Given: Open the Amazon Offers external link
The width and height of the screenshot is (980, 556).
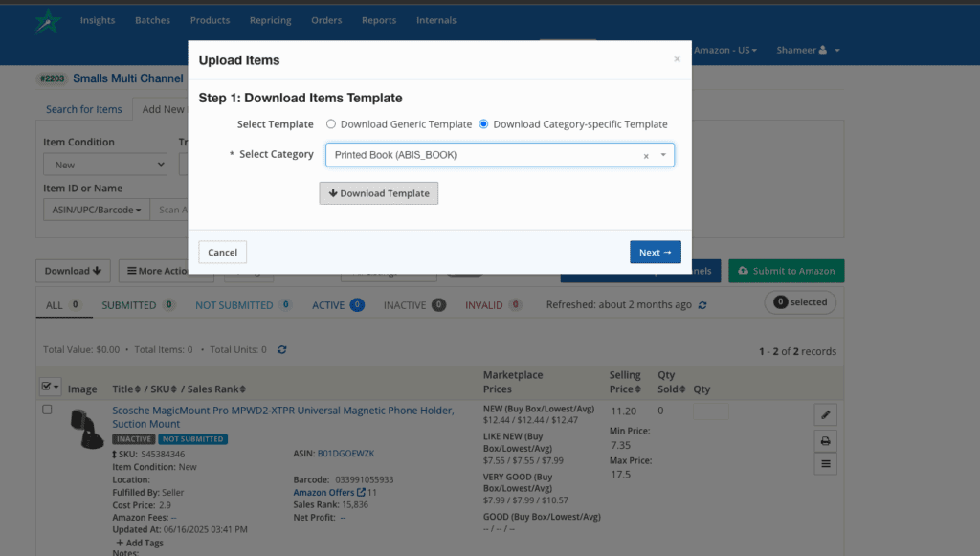Looking at the screenshot, I should tap(329, 492).
